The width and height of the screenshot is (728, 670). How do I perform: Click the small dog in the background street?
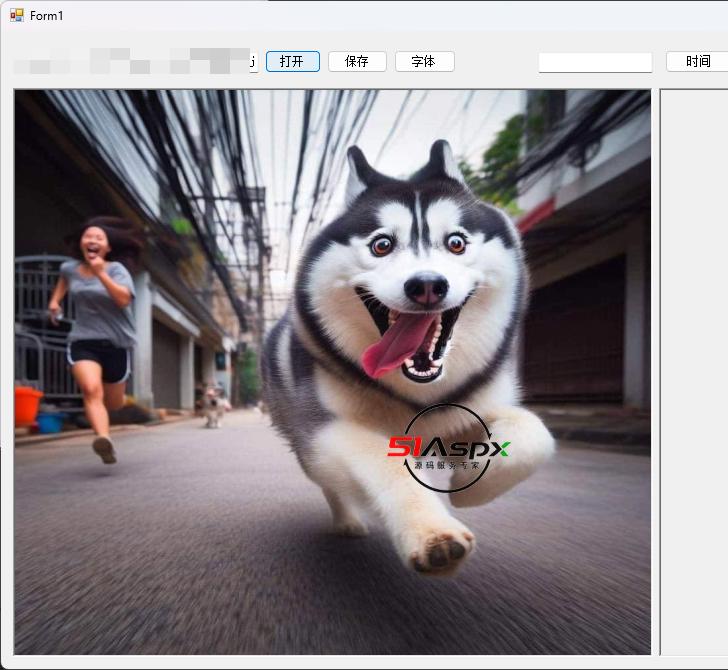click(x=212, y=403)
